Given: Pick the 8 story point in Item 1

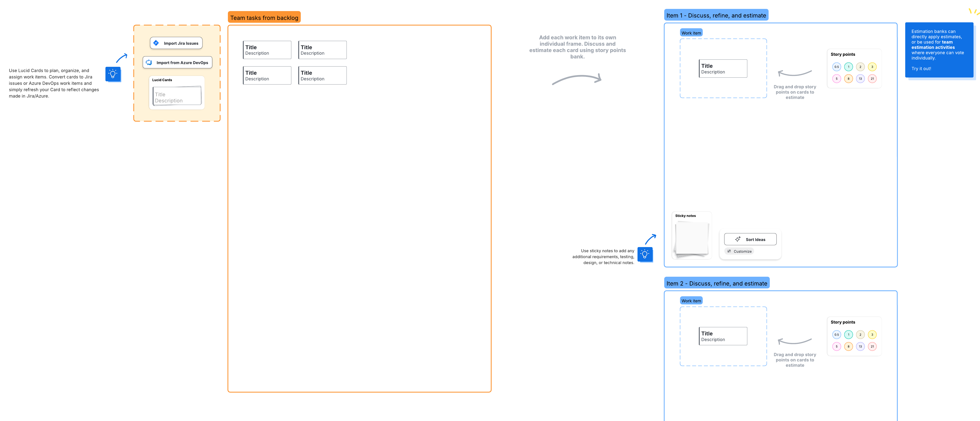Looking at the screenshot, I should [x=848, y=79].
